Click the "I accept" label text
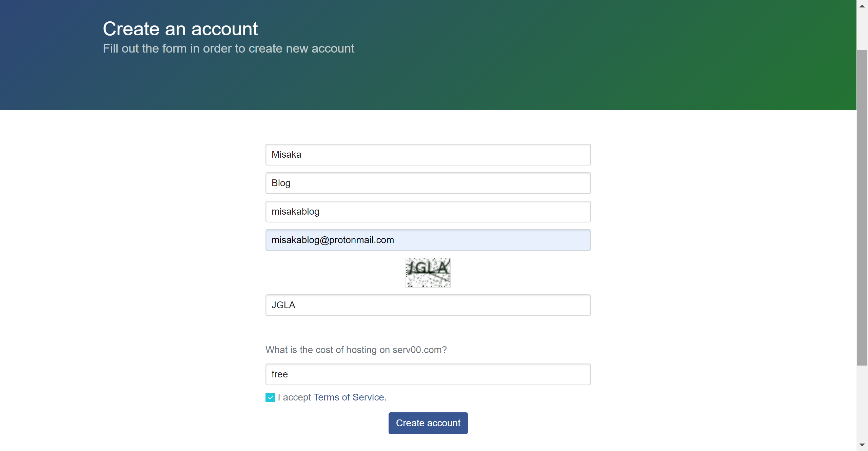This screenshot has height=451, width=868. point(294,397)
